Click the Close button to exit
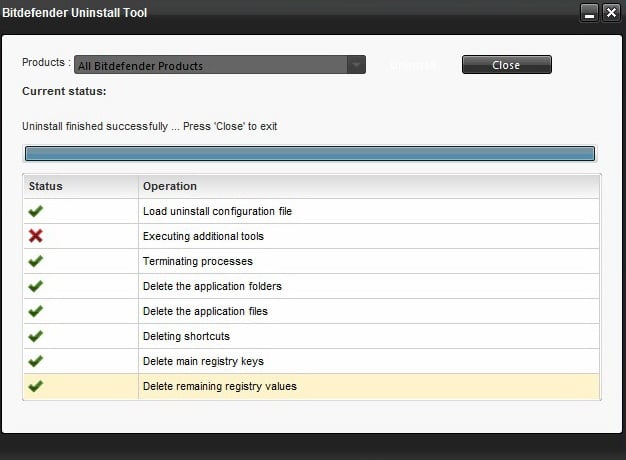This screenshot has width=626, height=460. click(x=507, y=65)
